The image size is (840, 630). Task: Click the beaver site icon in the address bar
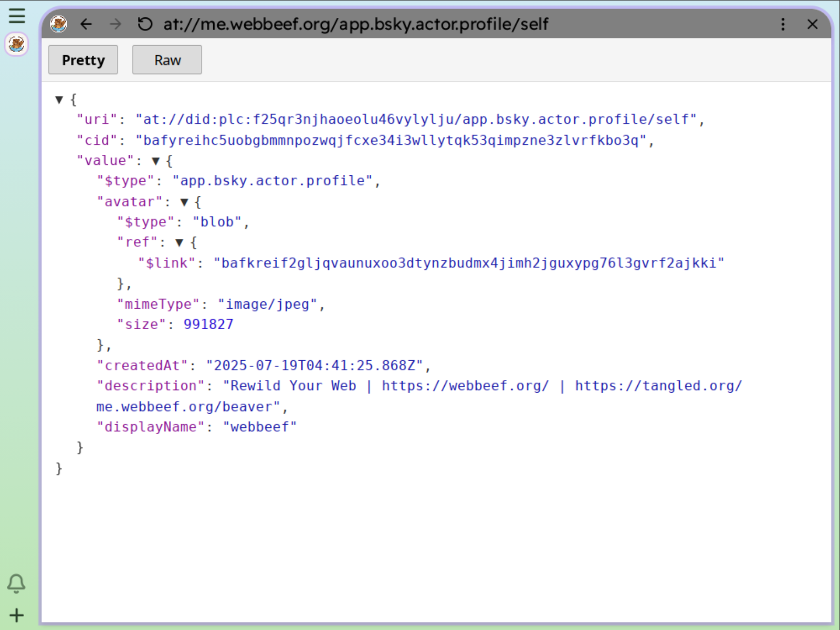(58, 24)
